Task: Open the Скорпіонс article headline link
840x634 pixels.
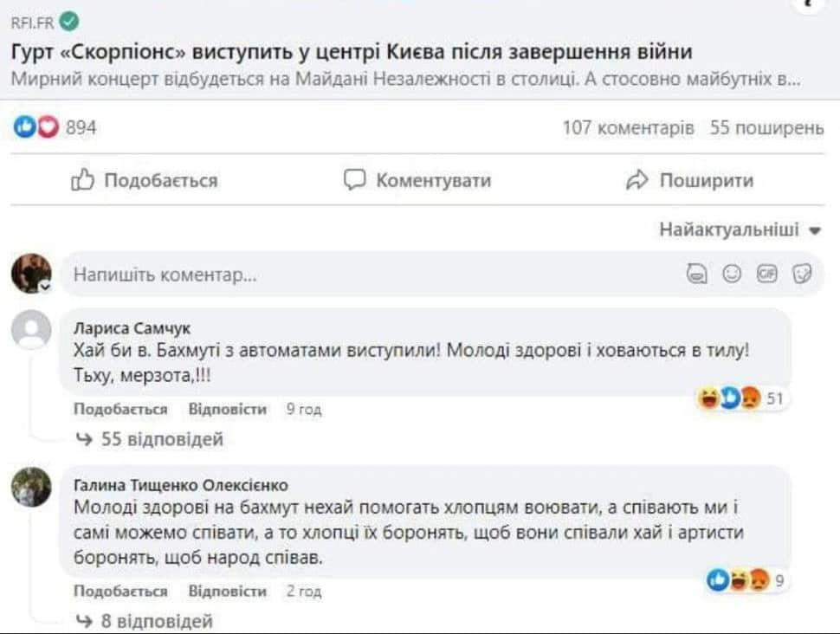Action: (351, 52)
